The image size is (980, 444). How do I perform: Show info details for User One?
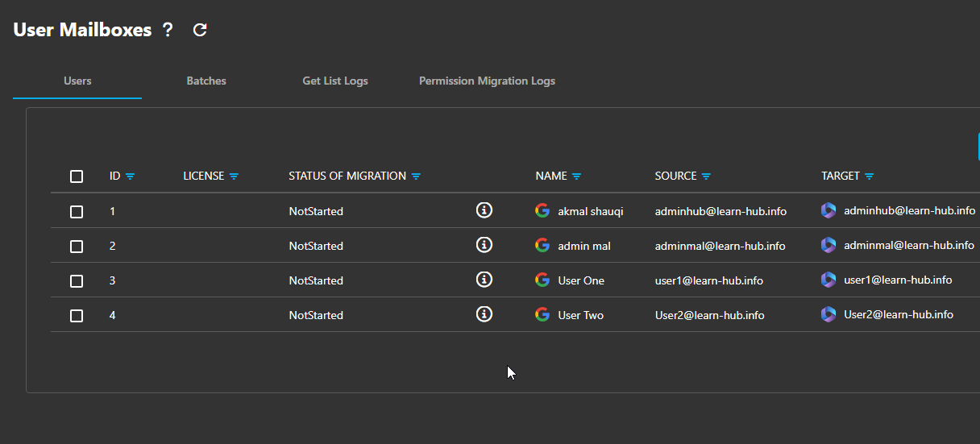(484, 280)
